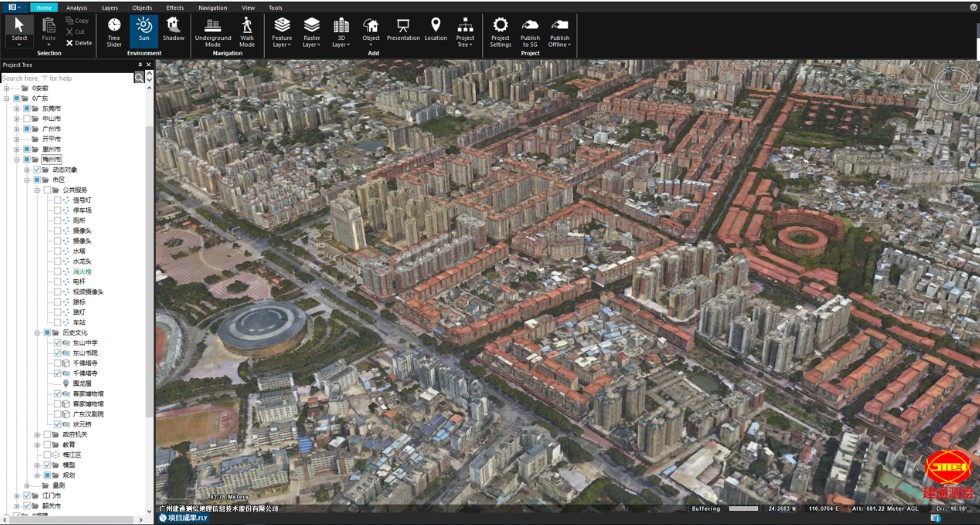Screen dimensions: 980x525
Task: Activate the Select arrow tool
Action: [19, 31]
